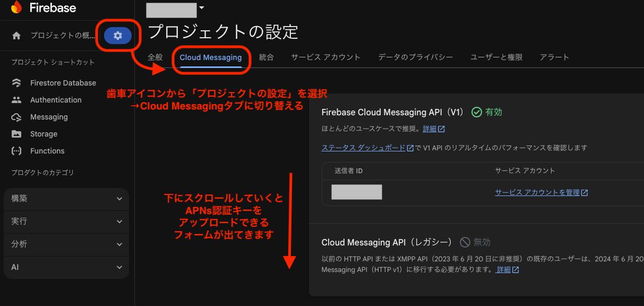Click the サービス アカウントを管理 link
644x306 pixels.
tap(537, 193)
